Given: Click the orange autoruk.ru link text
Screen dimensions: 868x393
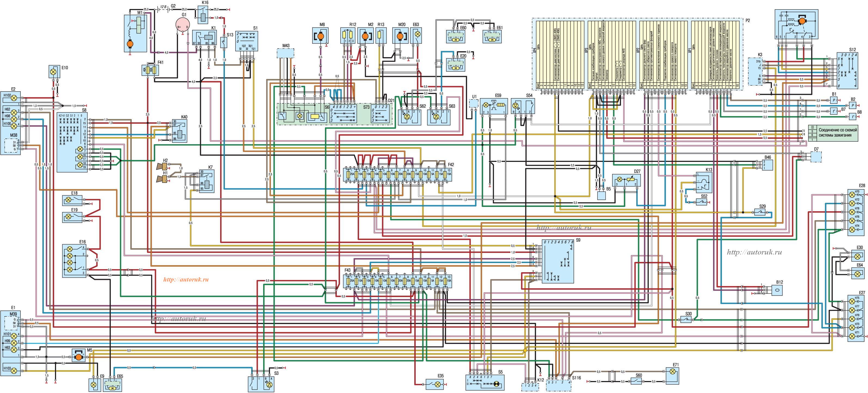Looking at the screenshot, I should pyautogui.click(x=186, y=280).
